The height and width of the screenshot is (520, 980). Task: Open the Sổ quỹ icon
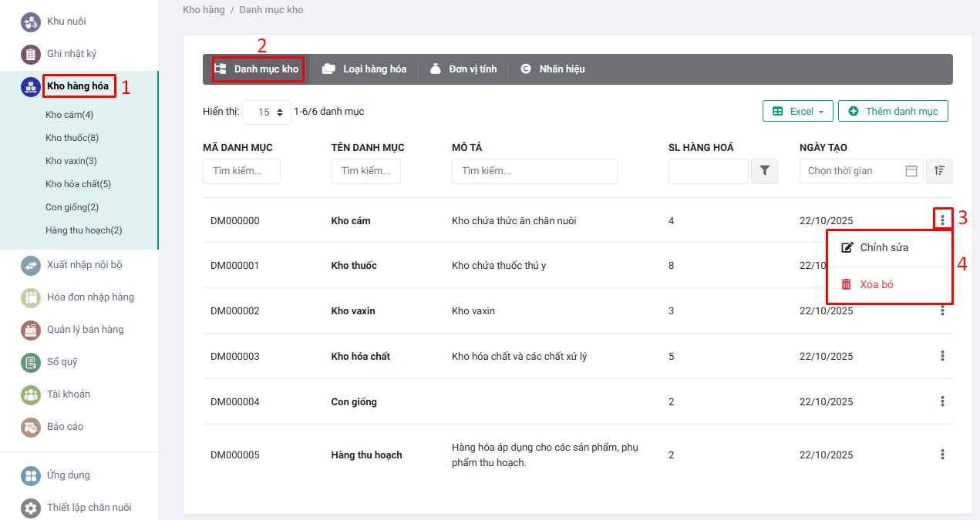31,362
